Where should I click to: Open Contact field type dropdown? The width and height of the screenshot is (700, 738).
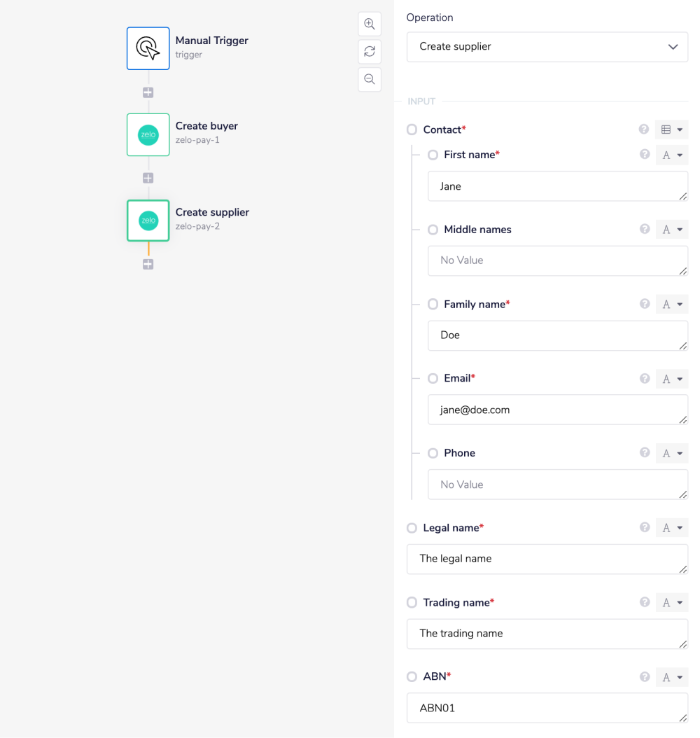[672, 130]
